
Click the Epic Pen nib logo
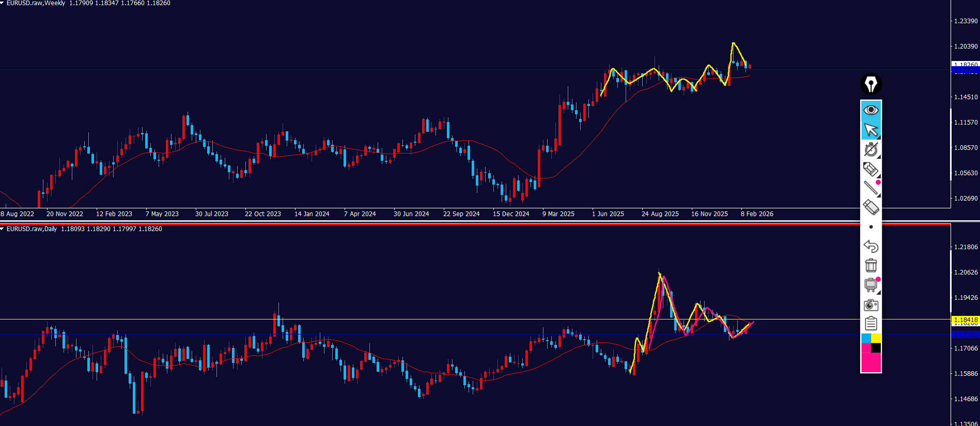[870, 84]
